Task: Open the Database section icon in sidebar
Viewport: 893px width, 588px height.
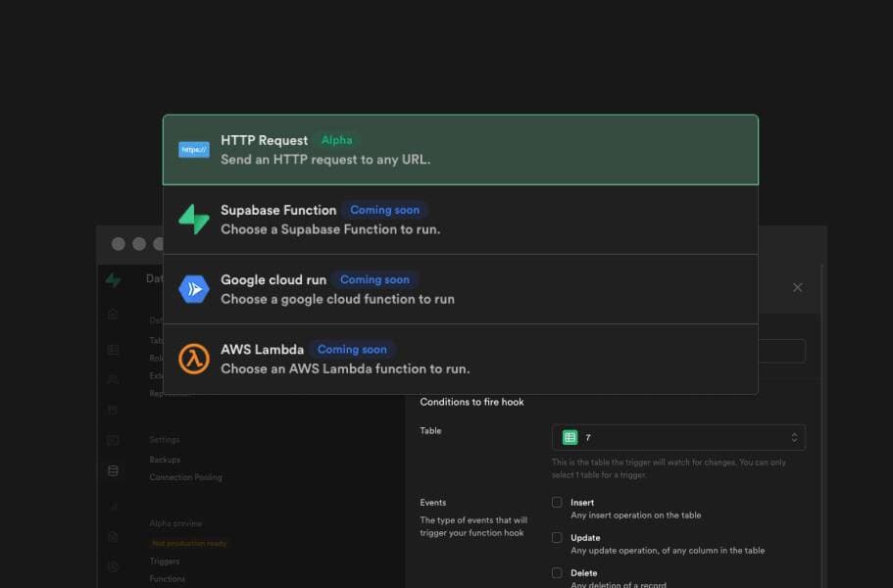Action: coord(113,468)
